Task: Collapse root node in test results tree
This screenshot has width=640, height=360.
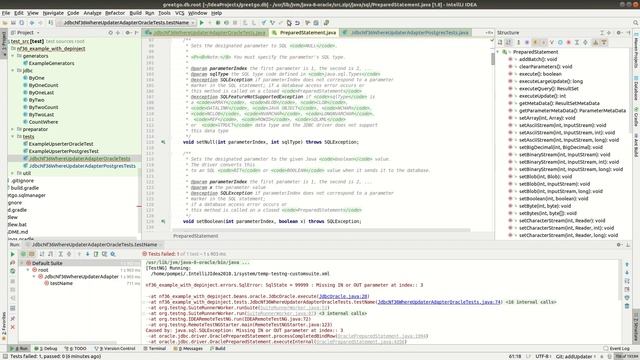Action: (28, 270)
